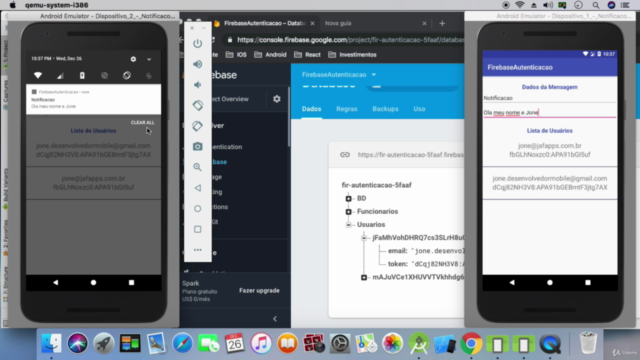This screenshot has width=640, height=360.
Task: Click emulator toolbar overview square icon
Action: (198, 229)
